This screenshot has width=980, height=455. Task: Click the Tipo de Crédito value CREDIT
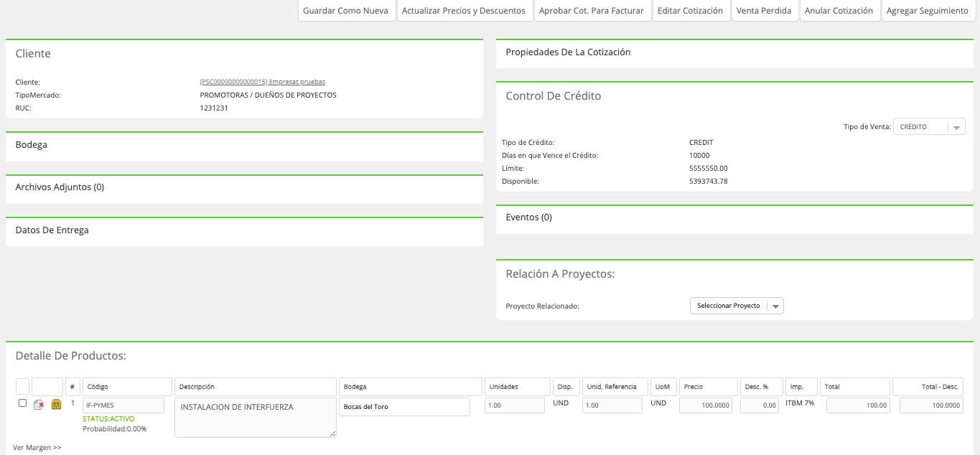tap(701, 142)
